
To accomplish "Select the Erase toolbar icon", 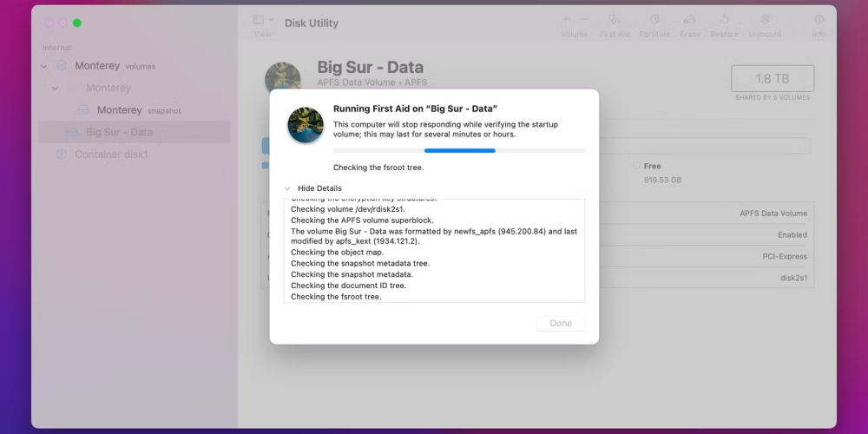I will pos(689,19).
